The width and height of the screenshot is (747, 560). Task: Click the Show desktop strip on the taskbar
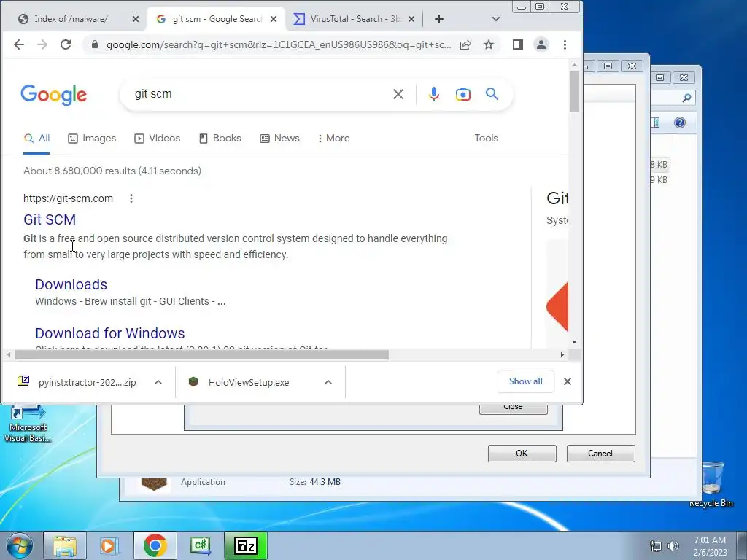point(741,545)
